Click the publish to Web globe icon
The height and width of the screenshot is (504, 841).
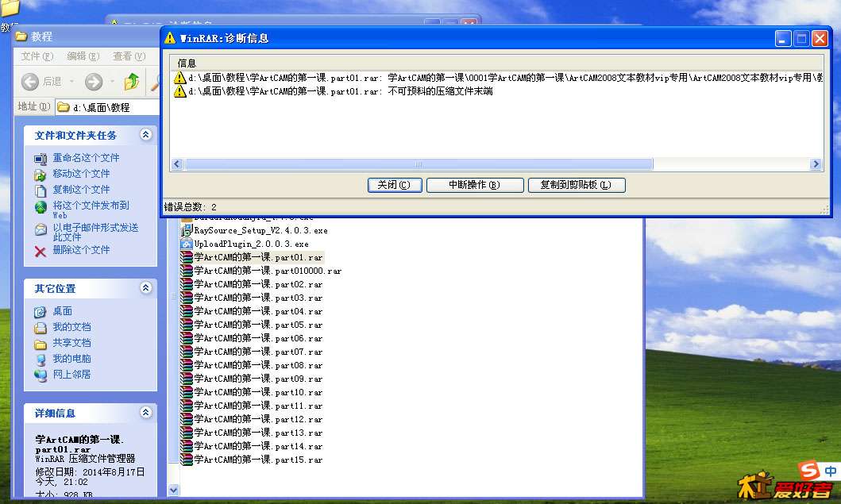(41, 206)
